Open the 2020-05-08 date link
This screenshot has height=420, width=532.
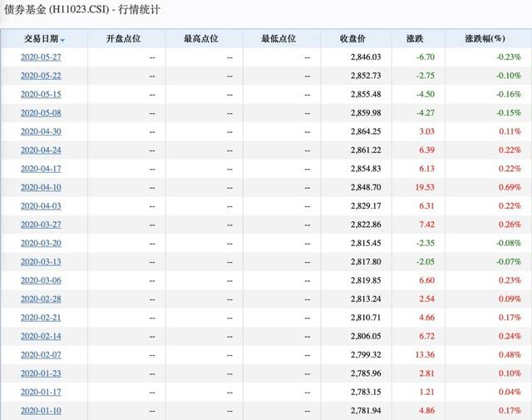pos(41,113)
